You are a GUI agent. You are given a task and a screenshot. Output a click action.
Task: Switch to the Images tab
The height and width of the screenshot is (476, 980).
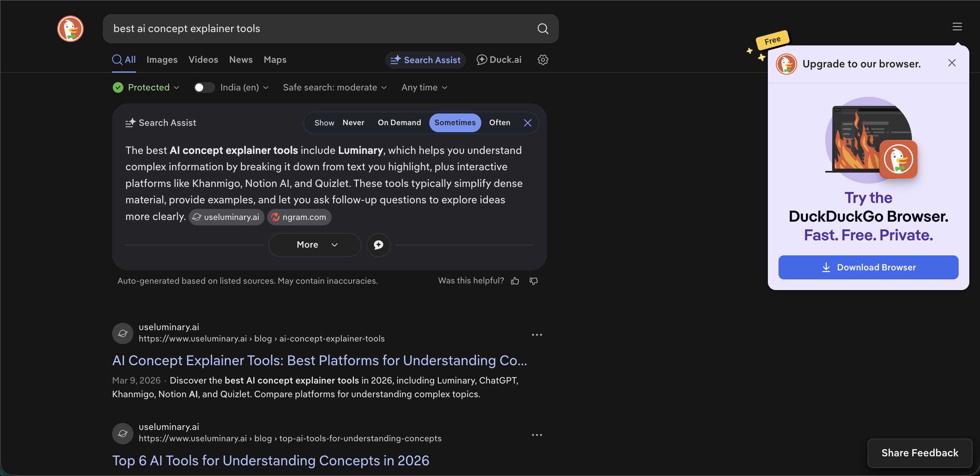[x=162, y=60]
